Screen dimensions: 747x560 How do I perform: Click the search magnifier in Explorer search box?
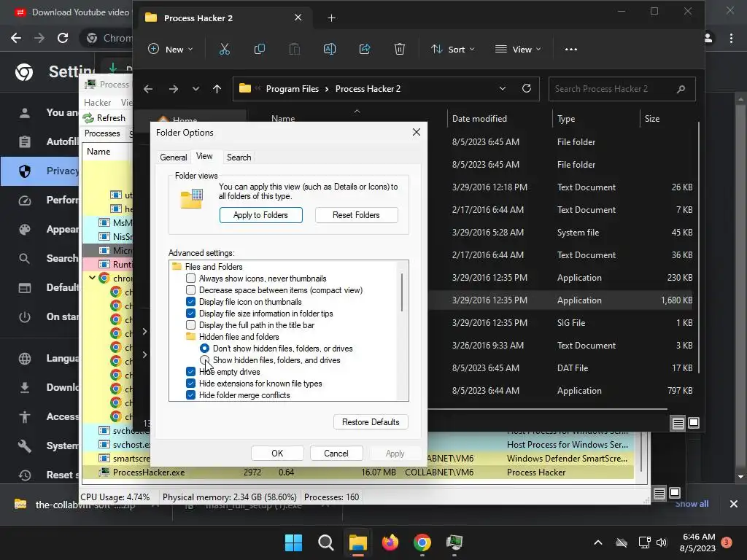(x=681, y=89)
